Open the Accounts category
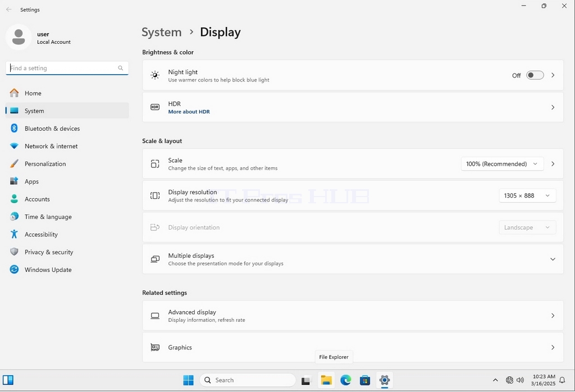The width and height of the screenshot is (575, 392). click(67, 199)
